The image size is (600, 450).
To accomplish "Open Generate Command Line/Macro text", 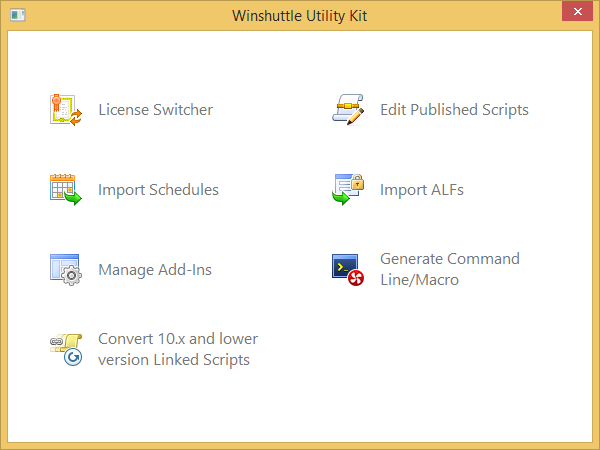I will tap(450, 269).
